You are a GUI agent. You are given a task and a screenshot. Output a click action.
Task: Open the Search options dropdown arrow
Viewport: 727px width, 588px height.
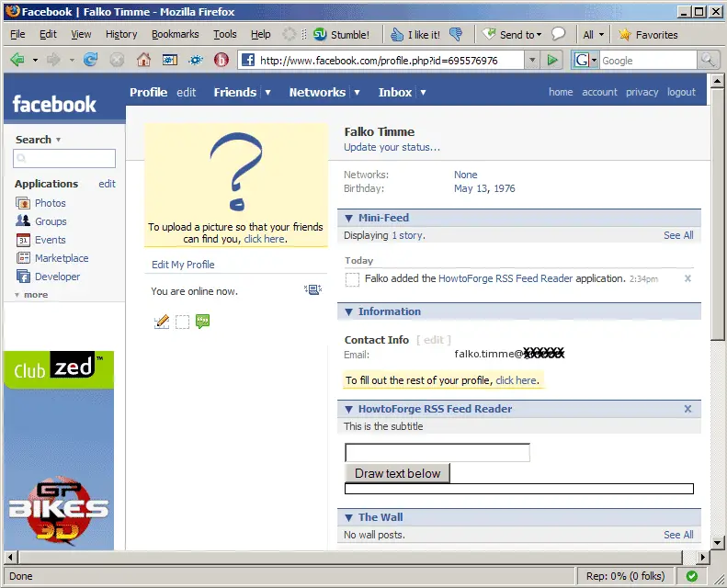point(59,140)
